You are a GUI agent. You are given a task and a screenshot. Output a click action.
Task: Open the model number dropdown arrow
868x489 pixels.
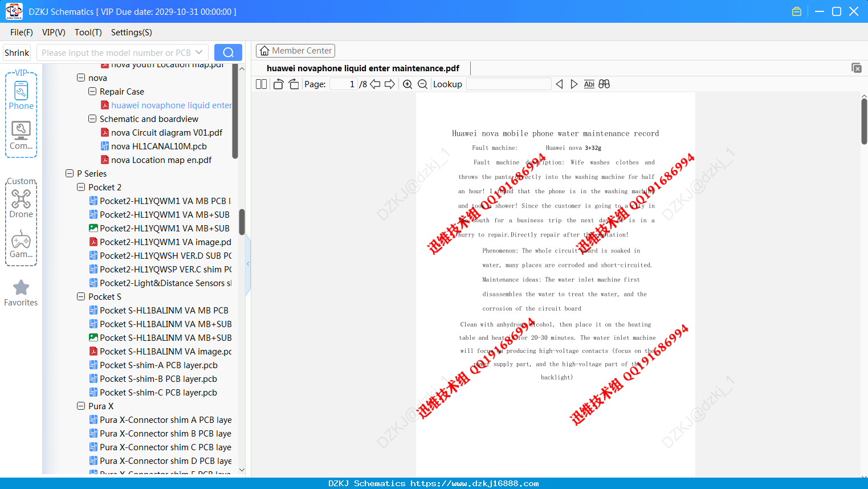point(199,52)
